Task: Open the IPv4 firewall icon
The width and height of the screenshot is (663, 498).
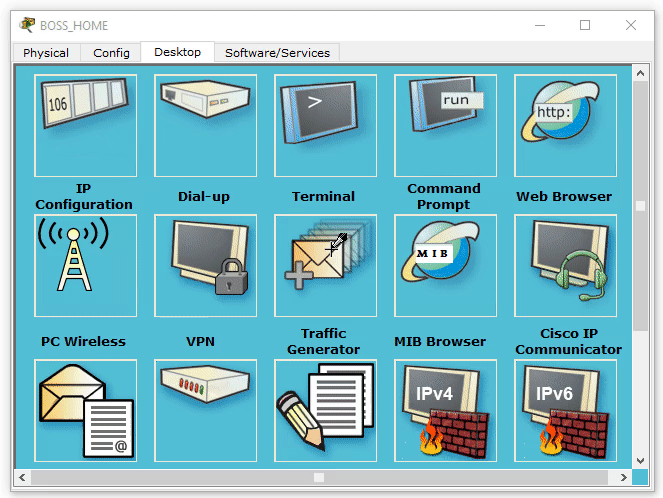Action: coord(446,410)
